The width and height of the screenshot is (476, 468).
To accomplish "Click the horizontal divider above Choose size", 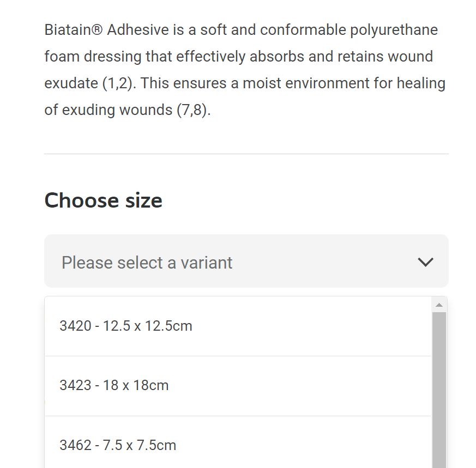I will click(246, 154).
